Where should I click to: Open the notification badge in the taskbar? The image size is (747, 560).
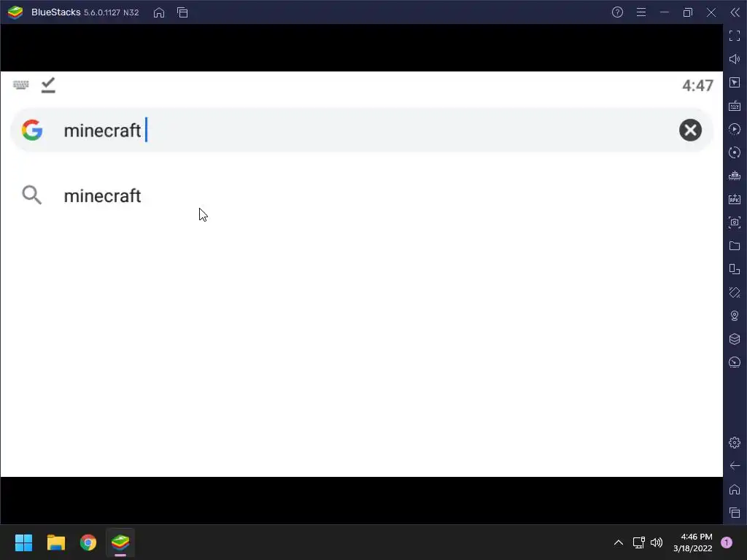tap(727, 542)
